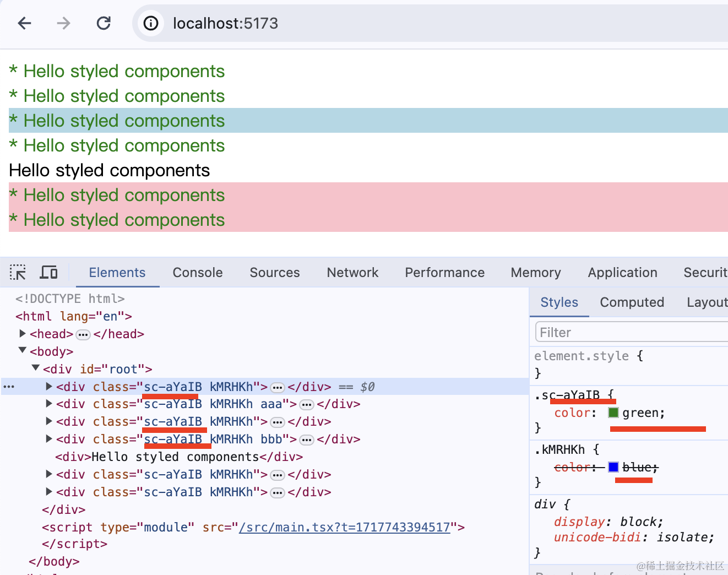Collapse the body element triangle
Screen dimensions: 728x575
point(23,350)
